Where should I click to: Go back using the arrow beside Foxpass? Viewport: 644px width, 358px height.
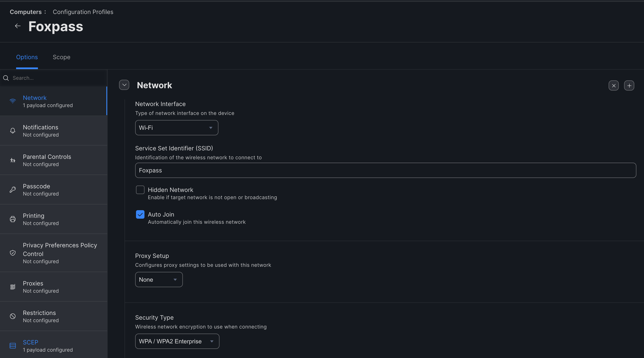pos(18,26)
